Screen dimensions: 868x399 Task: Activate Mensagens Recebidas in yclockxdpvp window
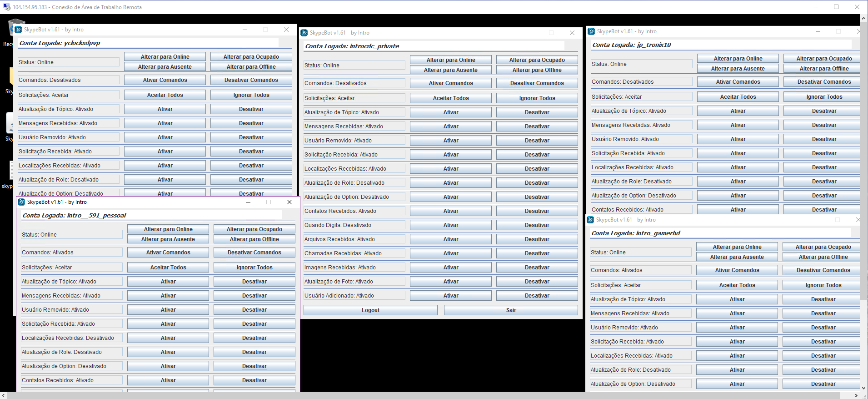tap(165, 123)
